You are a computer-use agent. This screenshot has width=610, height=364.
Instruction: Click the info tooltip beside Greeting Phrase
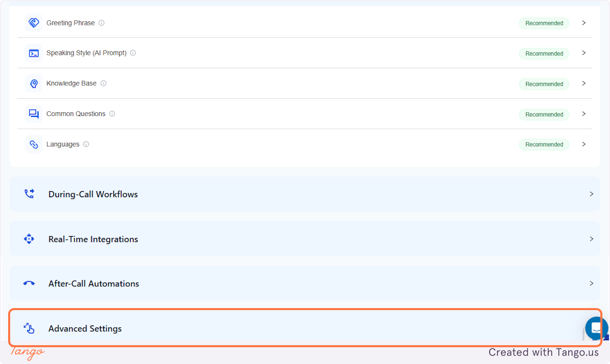(101, 23)
